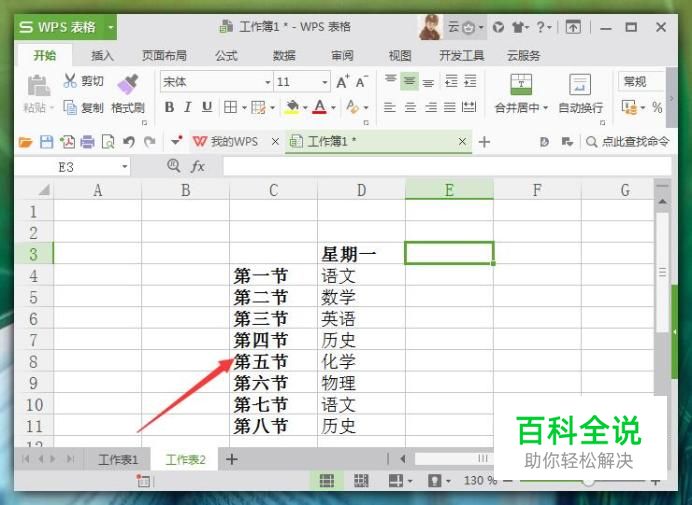Viewport: 692px width, 505px height.
Task: Apply fill color bucket icon
Action: tap(292, 107)
